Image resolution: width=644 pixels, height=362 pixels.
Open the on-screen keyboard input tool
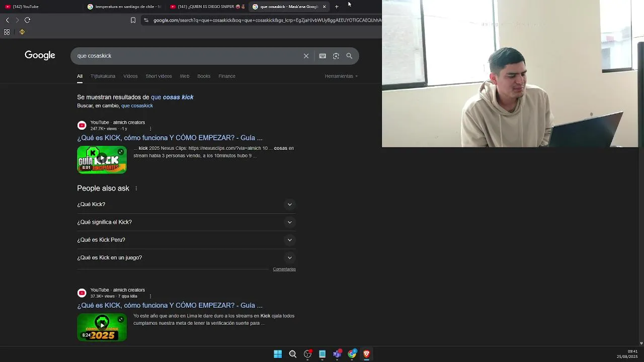click(x=323, y=56)
